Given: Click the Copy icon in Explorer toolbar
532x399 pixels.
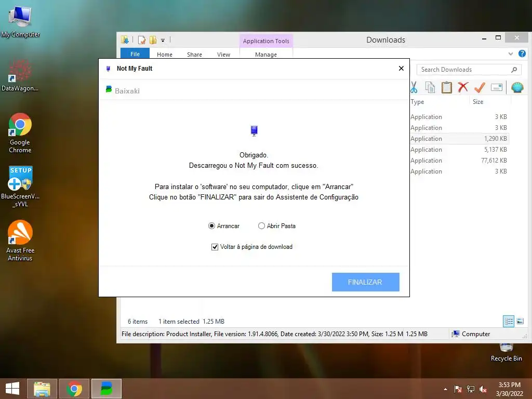Looking at the screenshot, I should [x=430, y=87].
